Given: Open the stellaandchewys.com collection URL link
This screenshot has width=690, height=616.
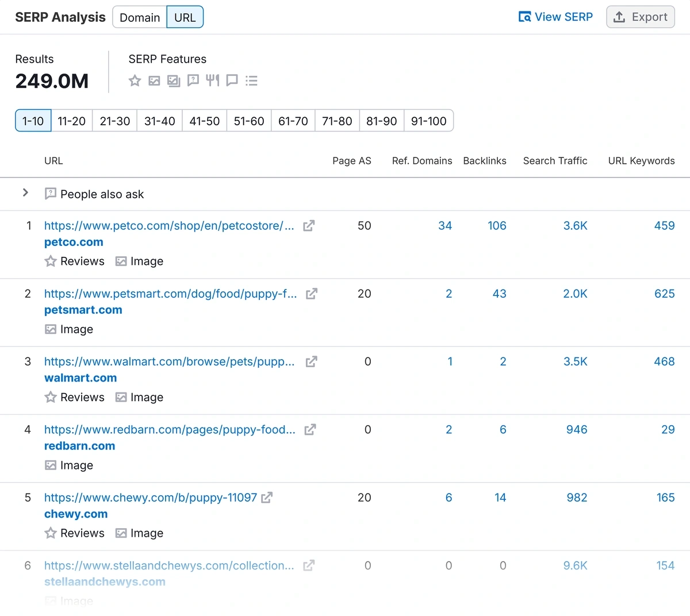Looking at the screenshot, I should 169,565.
